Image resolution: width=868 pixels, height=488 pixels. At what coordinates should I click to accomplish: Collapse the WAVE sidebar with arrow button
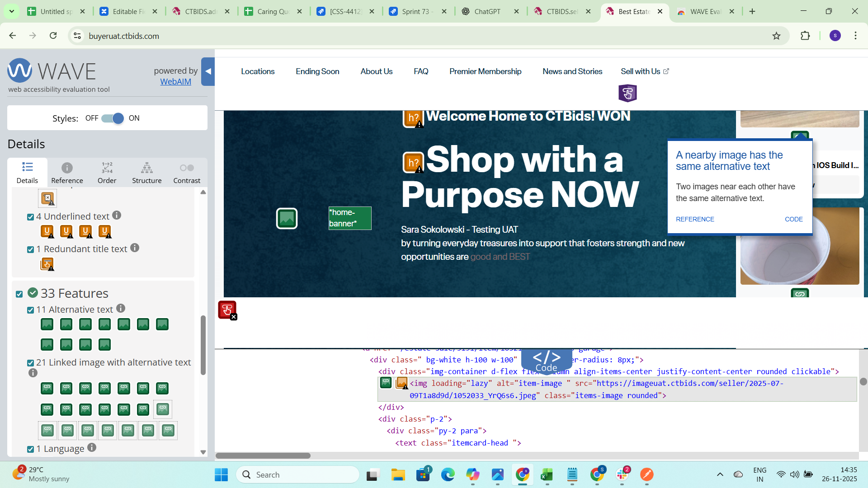tap(208, 71)
